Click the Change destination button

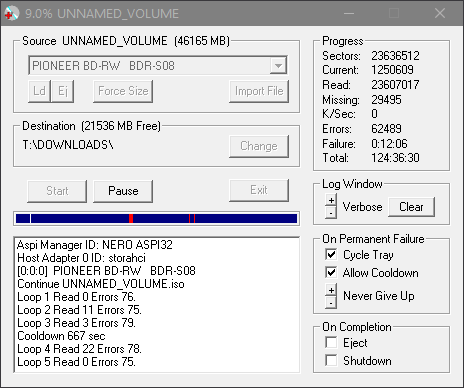click(x=259, y=146)
